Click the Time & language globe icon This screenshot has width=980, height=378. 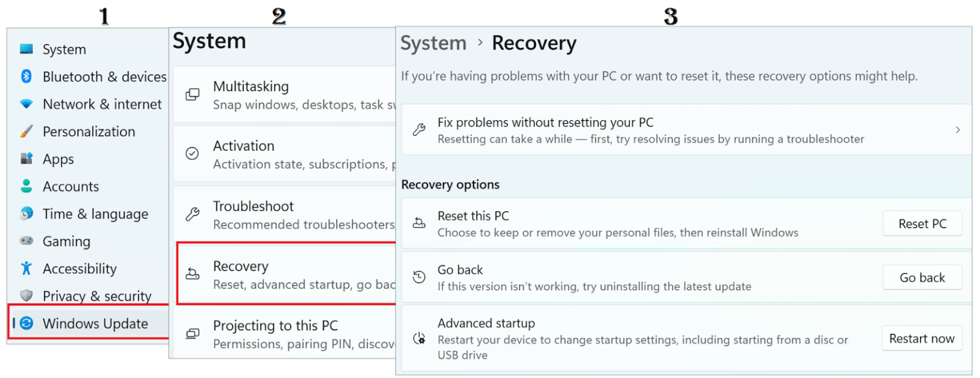click(26, 214)
